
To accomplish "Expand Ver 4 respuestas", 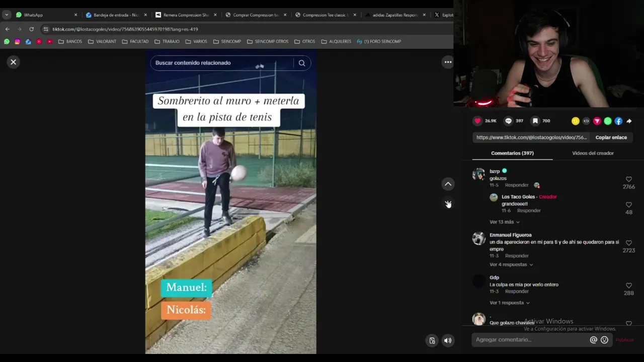I will click(511, 264).
